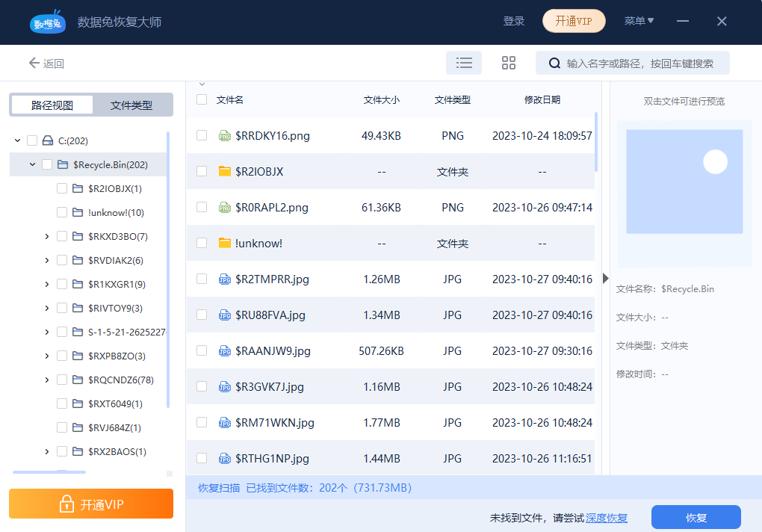The height and width of the screenshot is (532, 762).
Task: Click the 返回 back arrow
Action: pyautogui.click(x=36, y=63)
